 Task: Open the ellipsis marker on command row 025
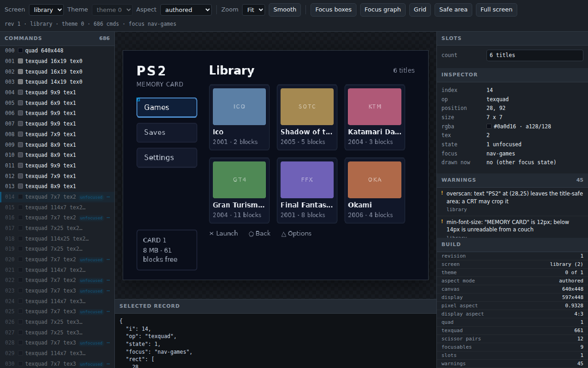(108, 311)
